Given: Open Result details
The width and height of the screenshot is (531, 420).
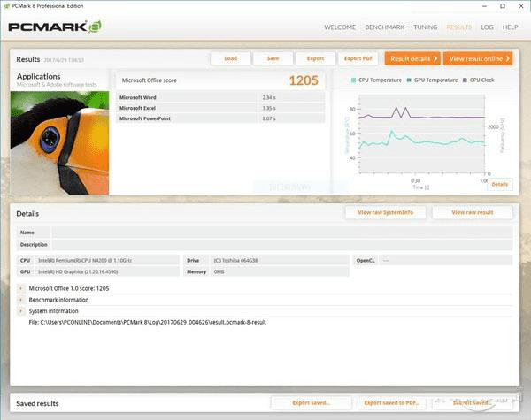Looking at the screenshot, I should click(412, 59).
